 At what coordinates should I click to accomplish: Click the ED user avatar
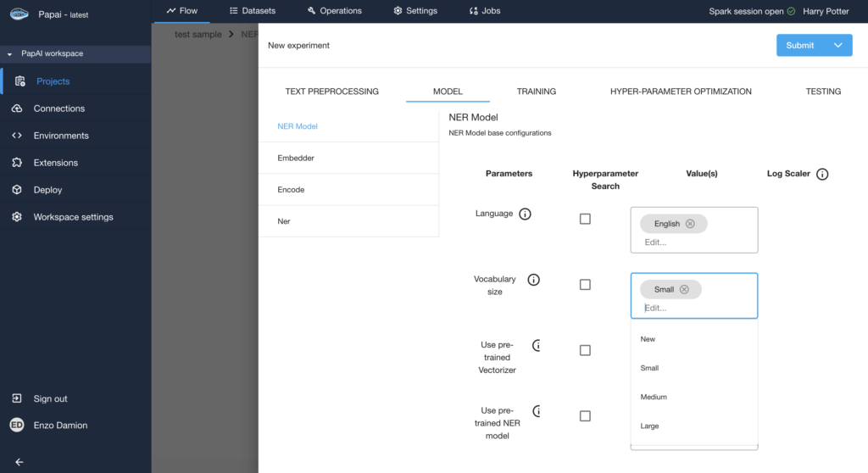17,425
